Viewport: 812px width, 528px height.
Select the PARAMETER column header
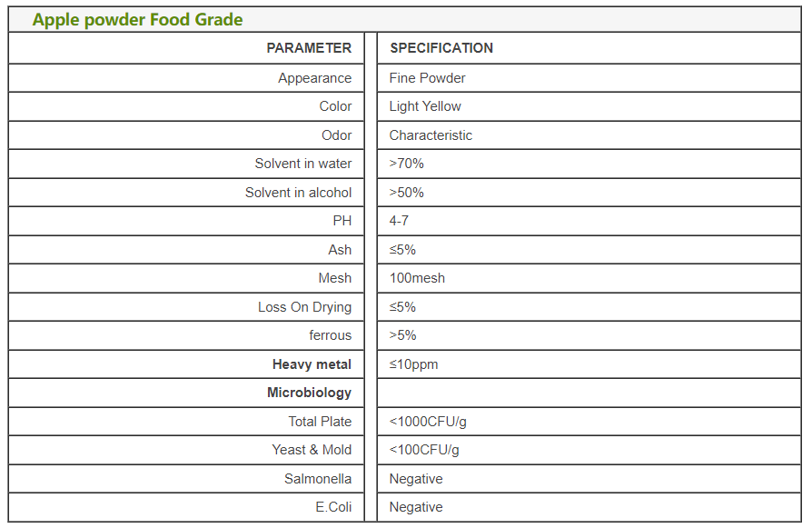click(309, 48)
